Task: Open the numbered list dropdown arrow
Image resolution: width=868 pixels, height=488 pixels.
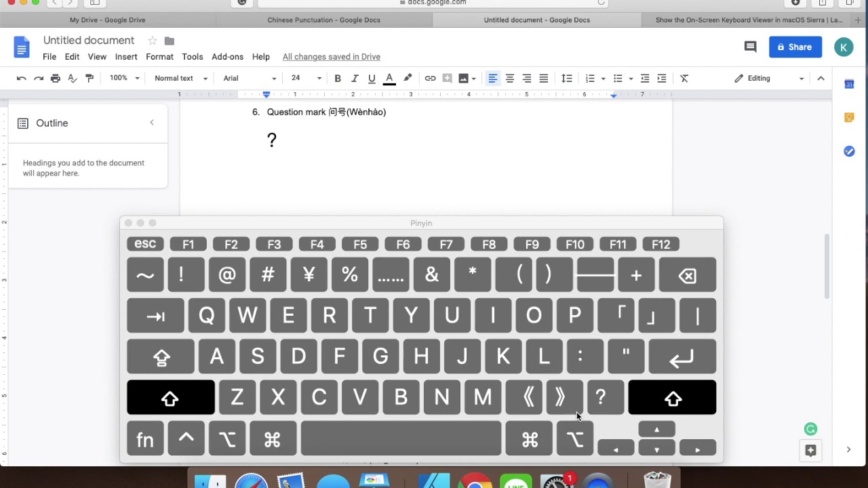Action: click(603, 79)
